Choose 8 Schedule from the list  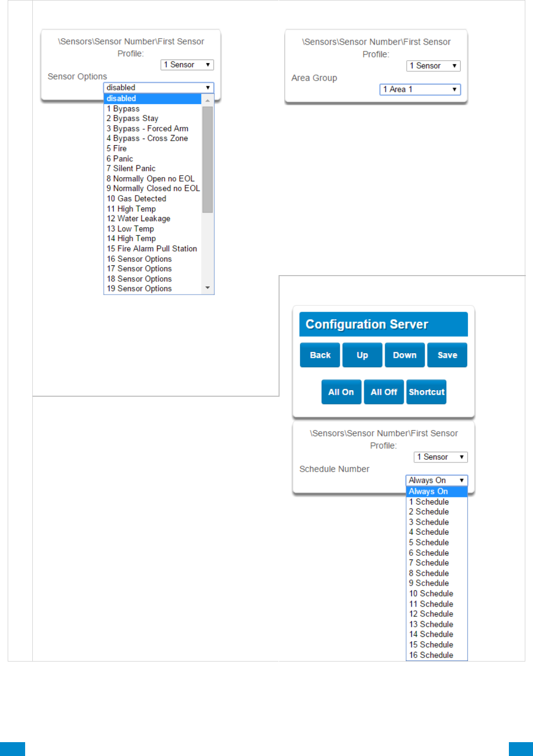pyautogui.click(x=437, y=573)
